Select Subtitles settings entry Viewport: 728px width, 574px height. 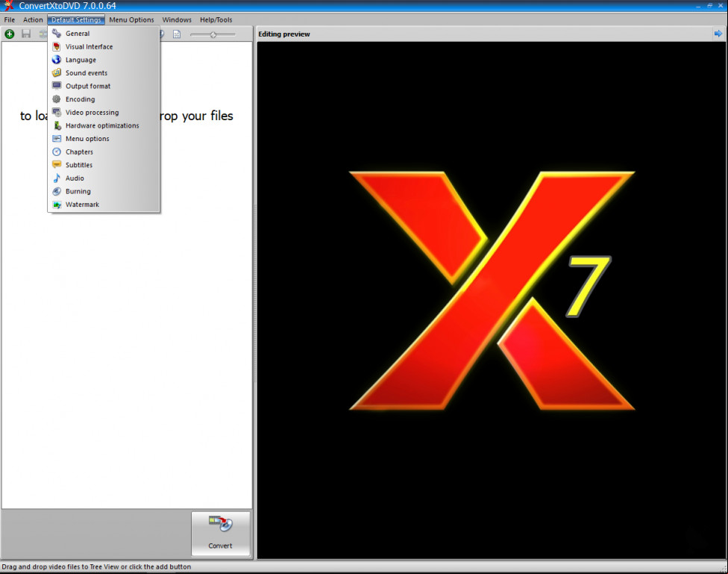(104, 165)
